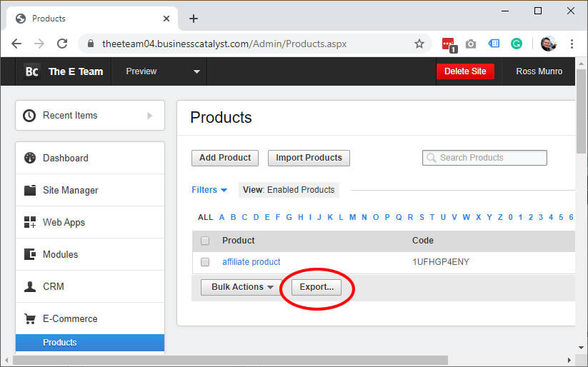Screen dimensions: 588x367
Task: Filter products by number 5
Action: 561,218
